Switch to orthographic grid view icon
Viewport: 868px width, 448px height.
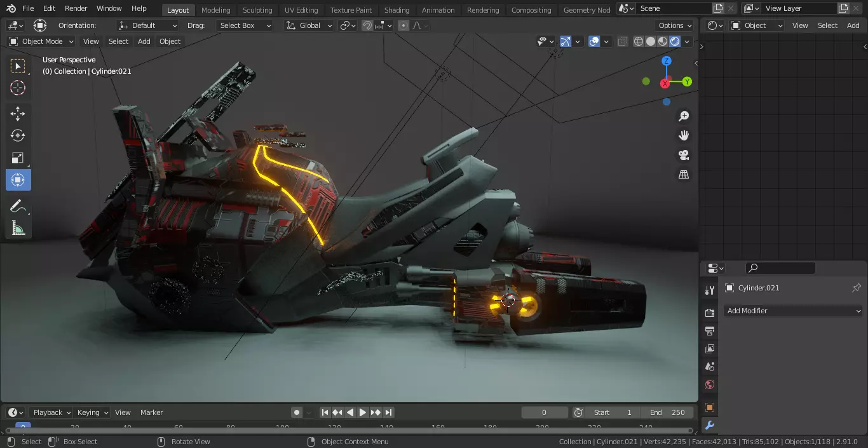[x=684, y=175]
